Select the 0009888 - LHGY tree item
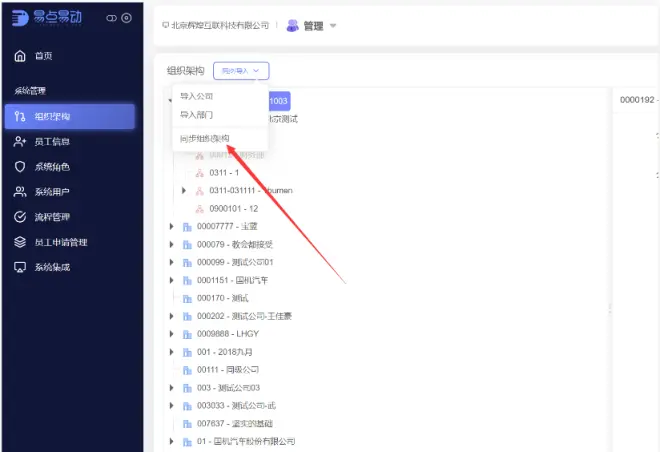 pos(226,334)
